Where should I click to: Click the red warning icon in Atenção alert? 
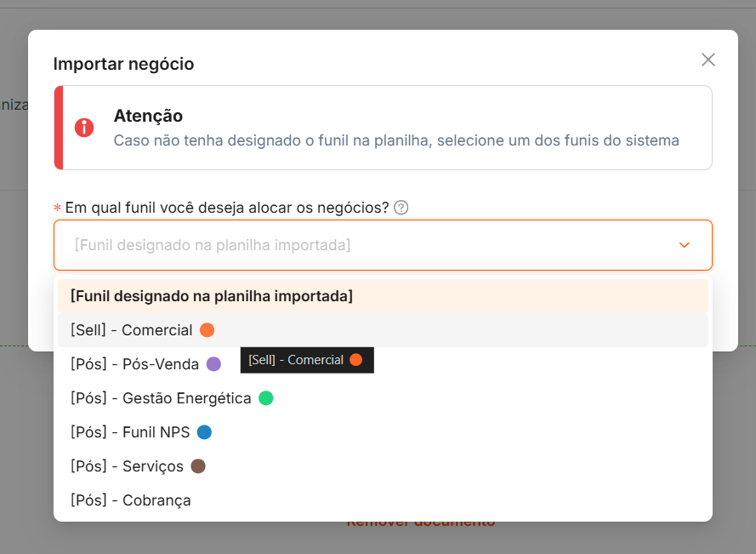[x=84, y=128]
